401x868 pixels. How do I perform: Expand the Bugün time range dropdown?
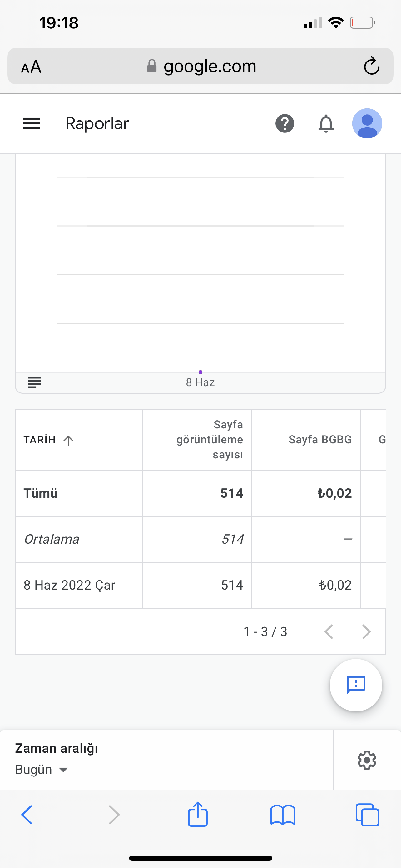tap(42, 770)
